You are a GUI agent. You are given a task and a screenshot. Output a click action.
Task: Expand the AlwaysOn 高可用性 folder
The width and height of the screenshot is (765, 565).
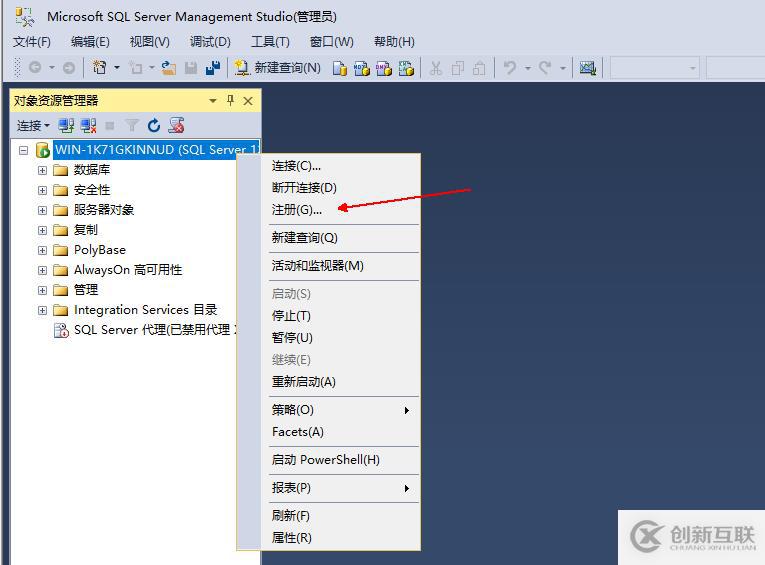tap(42, 270)
